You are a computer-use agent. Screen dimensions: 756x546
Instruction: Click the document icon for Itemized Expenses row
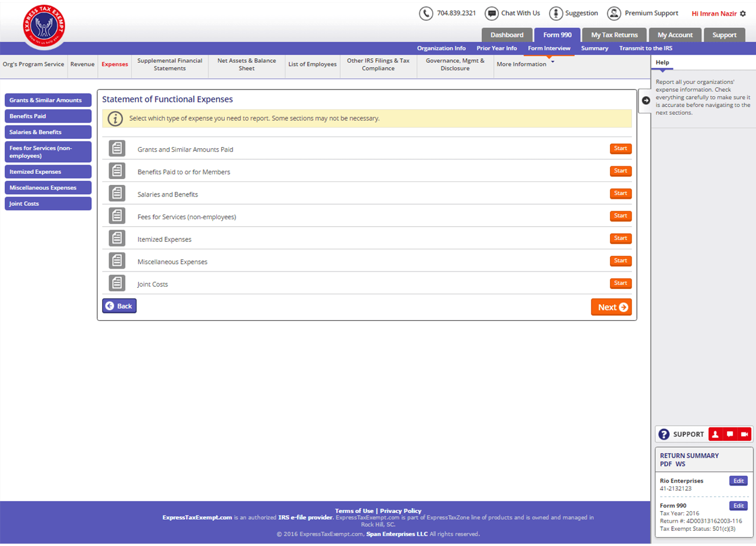click(x=117, y=238)
